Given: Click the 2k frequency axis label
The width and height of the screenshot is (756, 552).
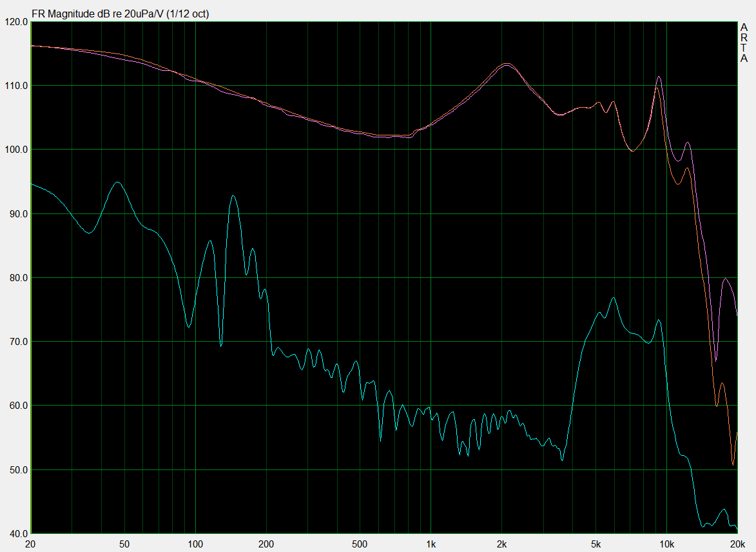Looking at the screenshot, I should 502,544.
